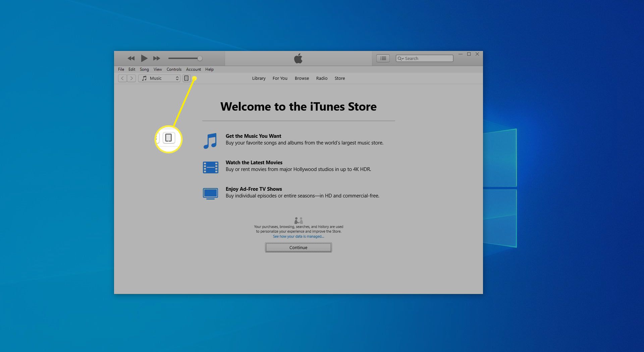Image resolution: width=644 pixels, height=352 pixels.
Task: Start playback with the Play button
Action: pos(144,58)
